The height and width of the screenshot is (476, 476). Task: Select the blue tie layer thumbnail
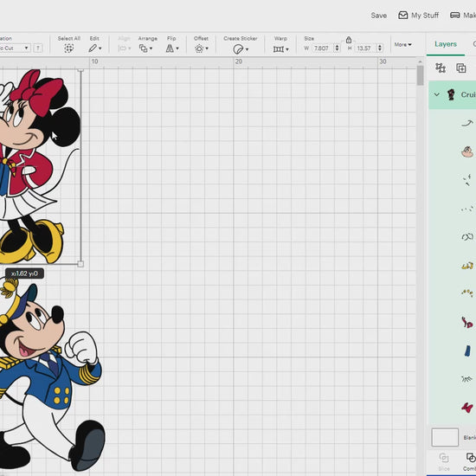pyautogui.click(x=467, y=351)
